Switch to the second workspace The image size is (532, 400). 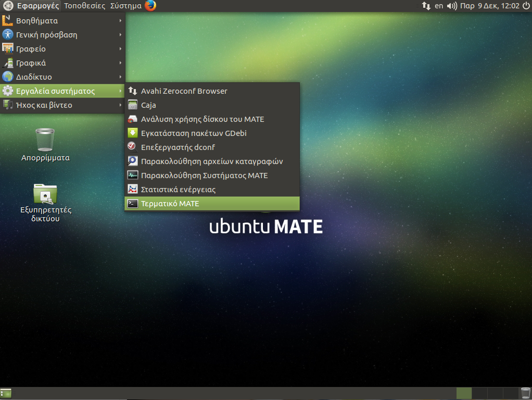[480, 394]
